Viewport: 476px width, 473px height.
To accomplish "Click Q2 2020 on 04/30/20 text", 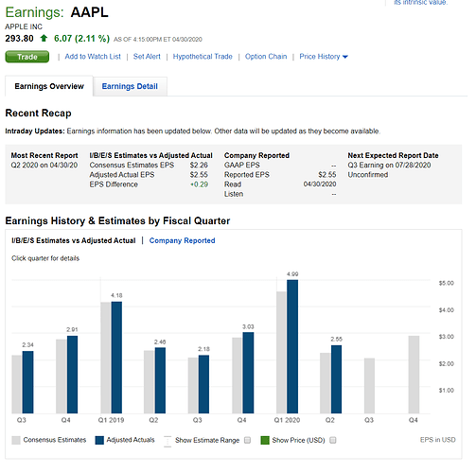I will (44, 166).
